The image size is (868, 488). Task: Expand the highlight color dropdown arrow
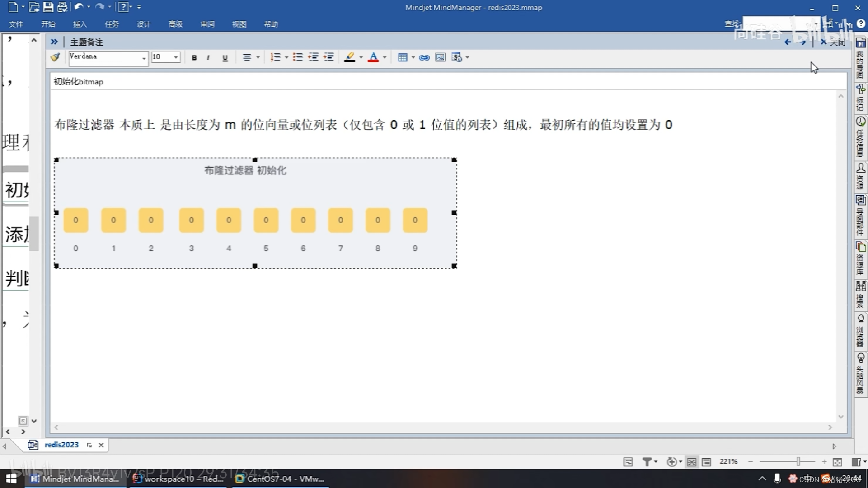tap(361, 57)
